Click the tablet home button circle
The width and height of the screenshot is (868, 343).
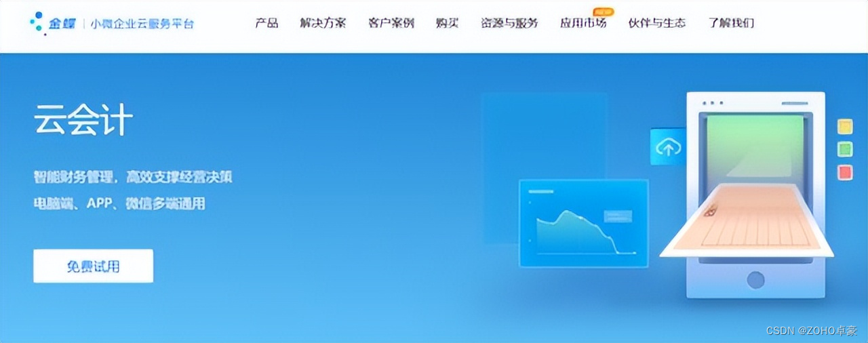point(755,279)
